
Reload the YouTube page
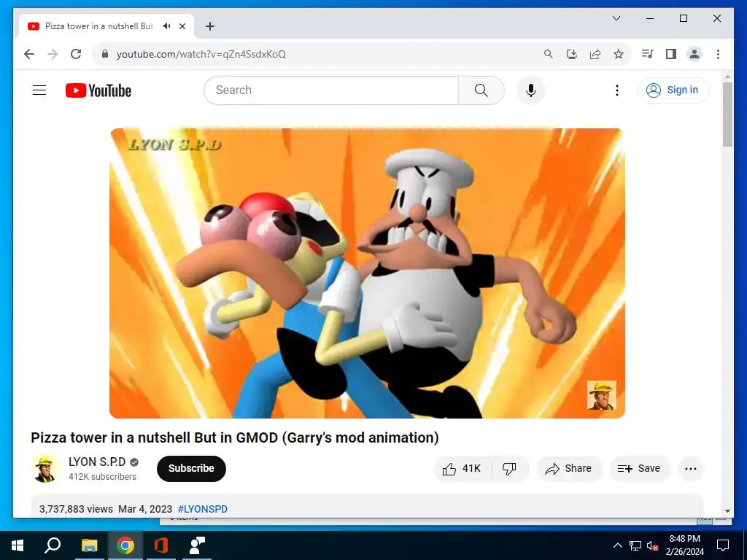pyautogui.click(x=76, y=54)
